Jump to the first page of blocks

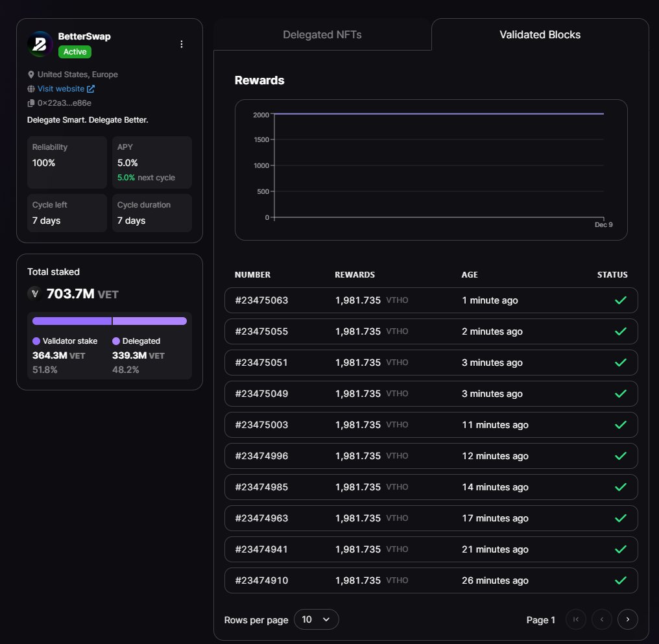pos(576,619)
